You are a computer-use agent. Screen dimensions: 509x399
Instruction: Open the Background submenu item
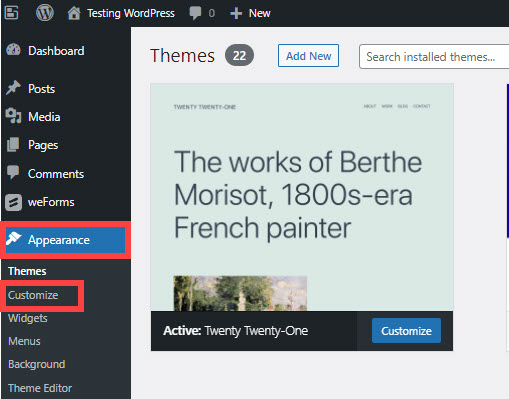point(37,364)
